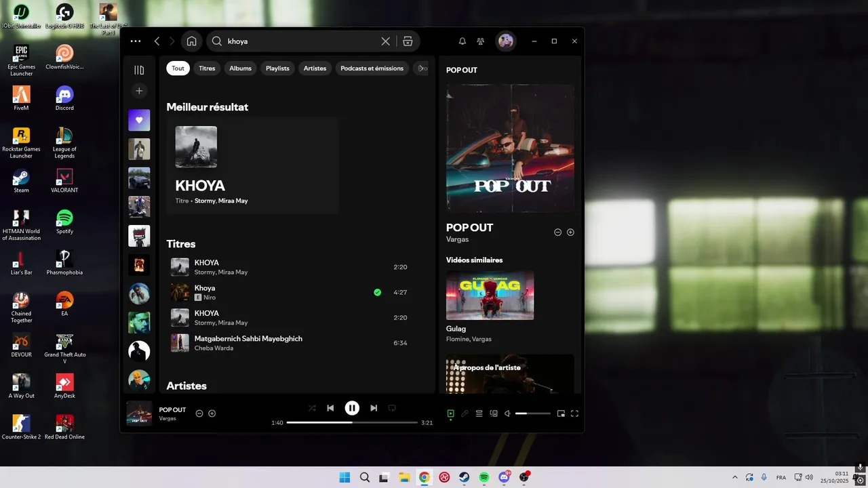This screenshot has width=868, height=488.
Task: Open Chrome from the taskbar
Action: click(x=424, y=477)
